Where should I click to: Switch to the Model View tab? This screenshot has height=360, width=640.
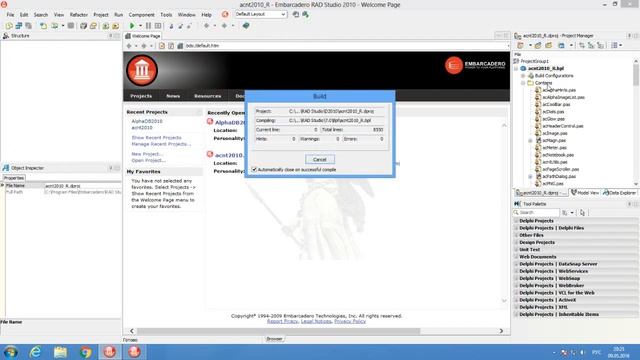pos(585,193)
